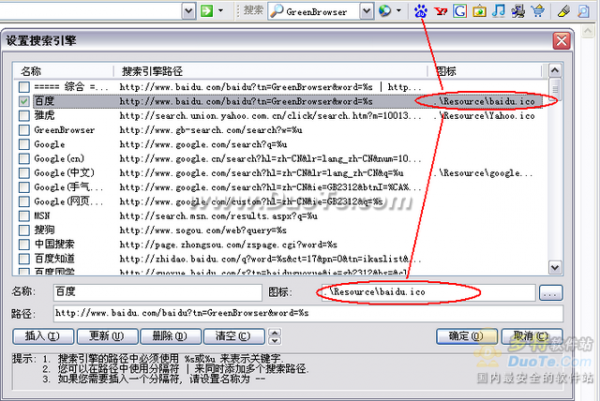Click the 清空(C) button
Viewport: 600px width, 401px height.
coord(234,336)
